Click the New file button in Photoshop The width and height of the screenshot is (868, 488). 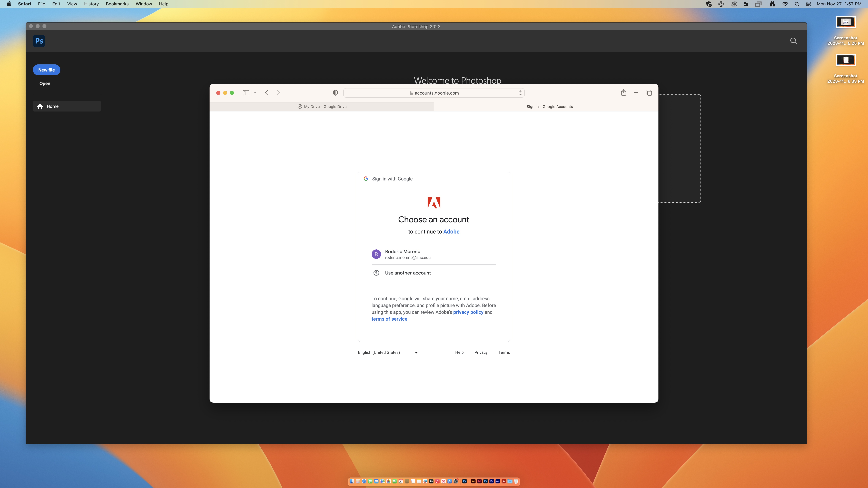tap(46, 70)
